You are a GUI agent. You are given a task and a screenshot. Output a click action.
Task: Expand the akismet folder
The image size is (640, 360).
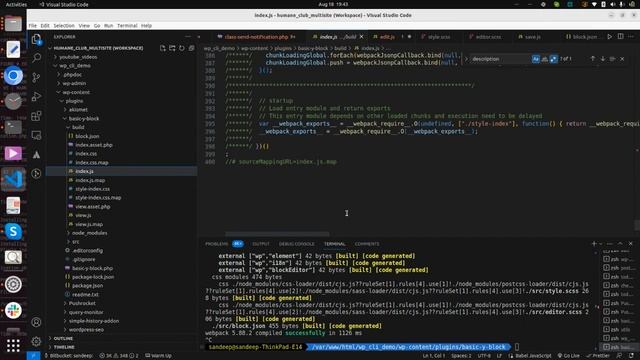78,110
